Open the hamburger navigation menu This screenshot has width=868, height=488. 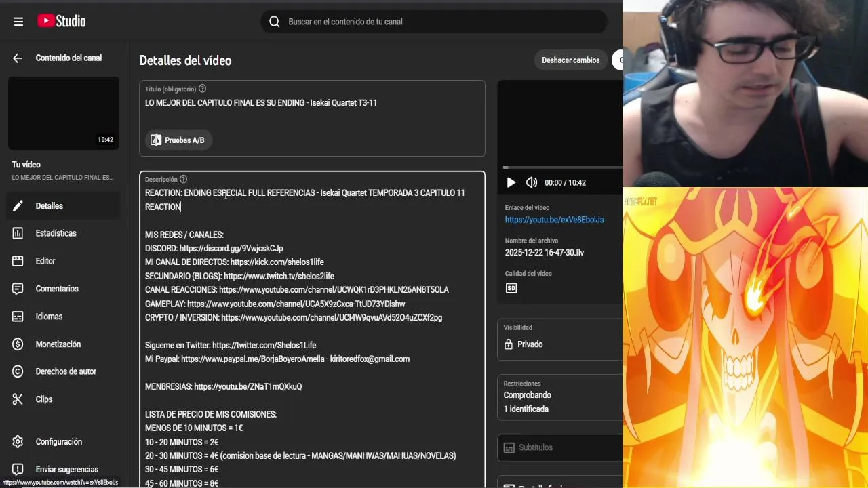(18, 22)
